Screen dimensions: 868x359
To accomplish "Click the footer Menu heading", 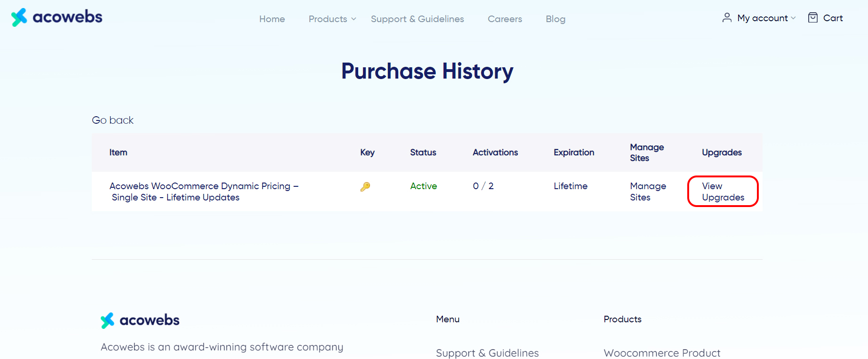I will (x=448, y=319).
